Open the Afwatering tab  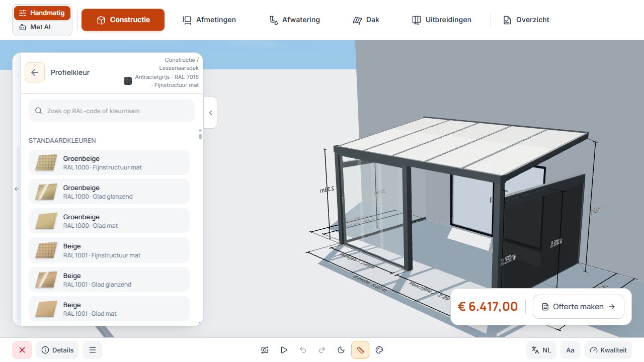(x=294, y=20)
